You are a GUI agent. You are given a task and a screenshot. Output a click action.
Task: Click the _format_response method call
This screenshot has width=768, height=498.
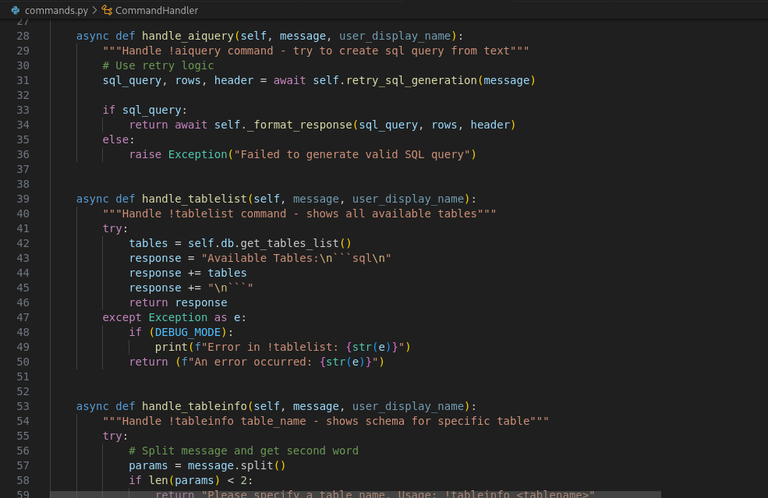(x=299, y=125)
